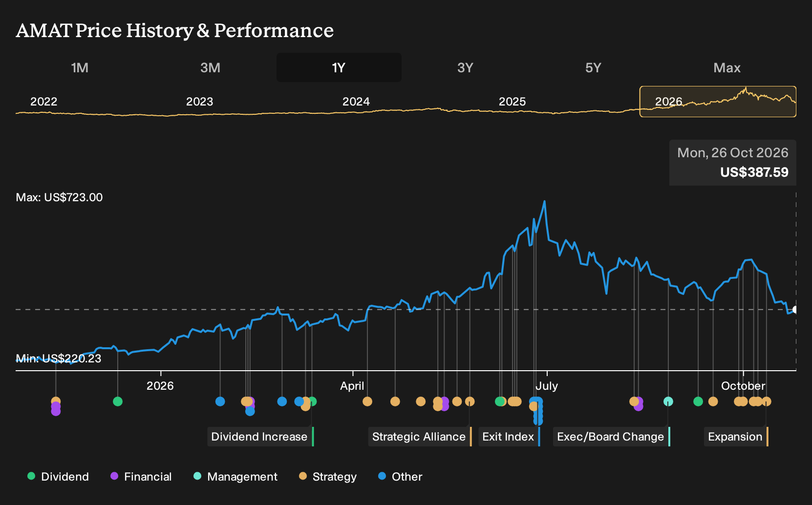
Task: Toggle the Management legend filter
Action: [235, 477]
